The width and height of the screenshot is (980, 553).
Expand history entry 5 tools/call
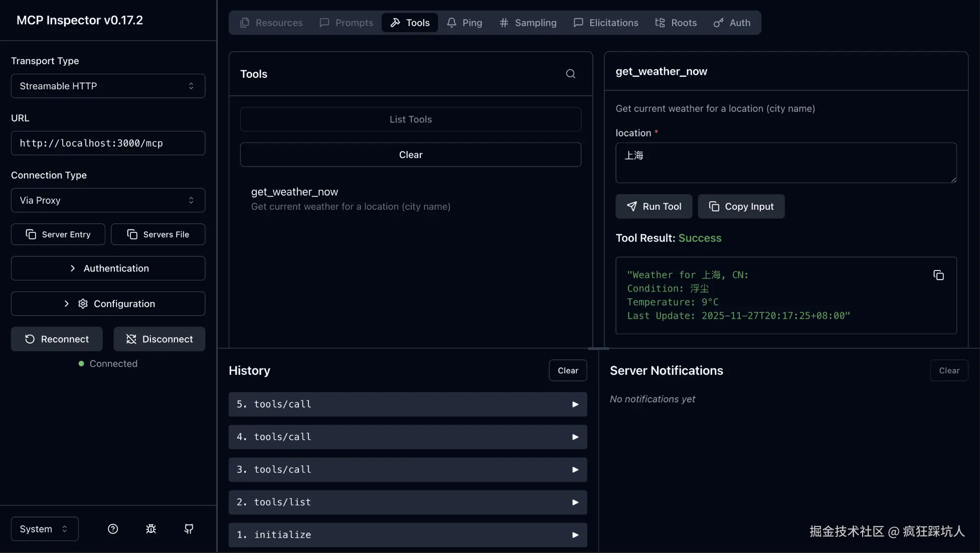[407, 404]
